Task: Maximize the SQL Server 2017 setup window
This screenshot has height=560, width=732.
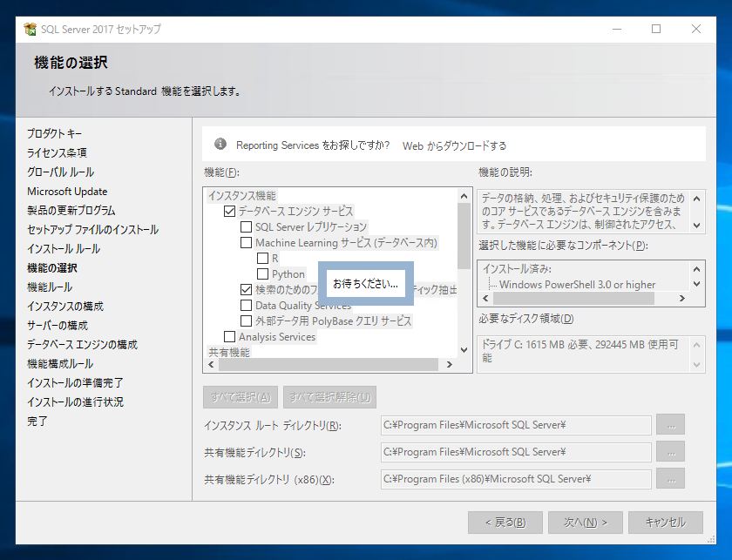Action: 656,29
